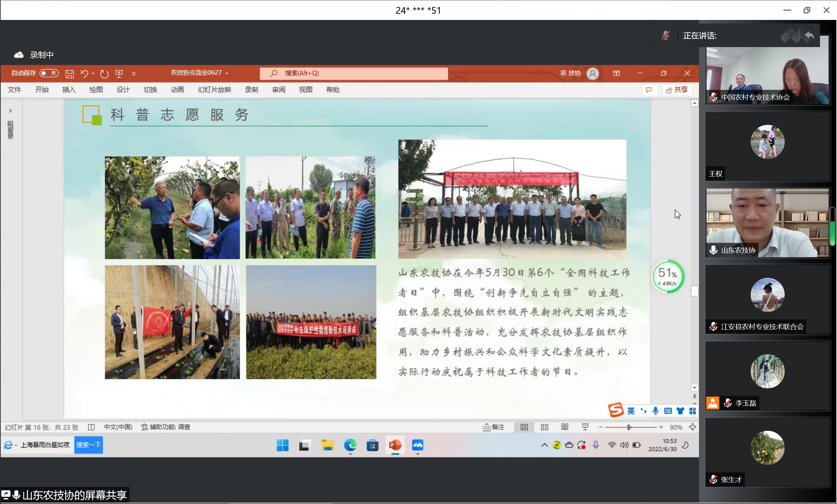Open the 开始 ribbon tab
The width and height of the screenshot is (837, 504).
[42, 90]
